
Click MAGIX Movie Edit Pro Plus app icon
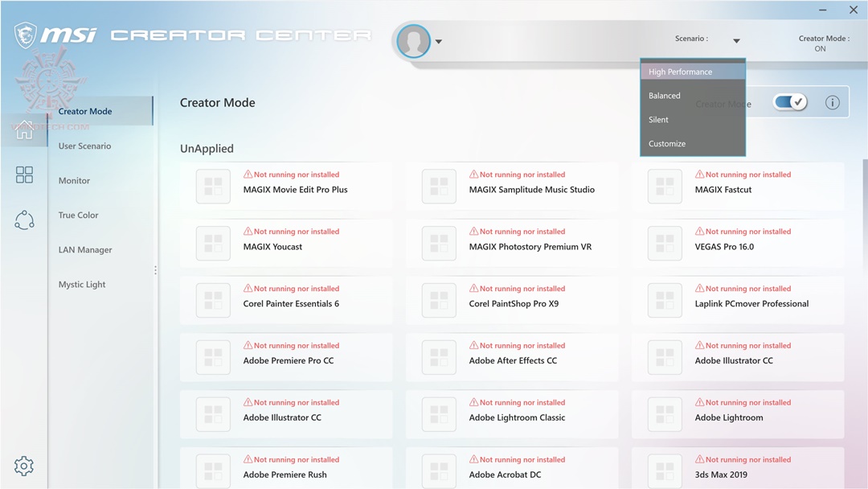[x=213, y=186]
